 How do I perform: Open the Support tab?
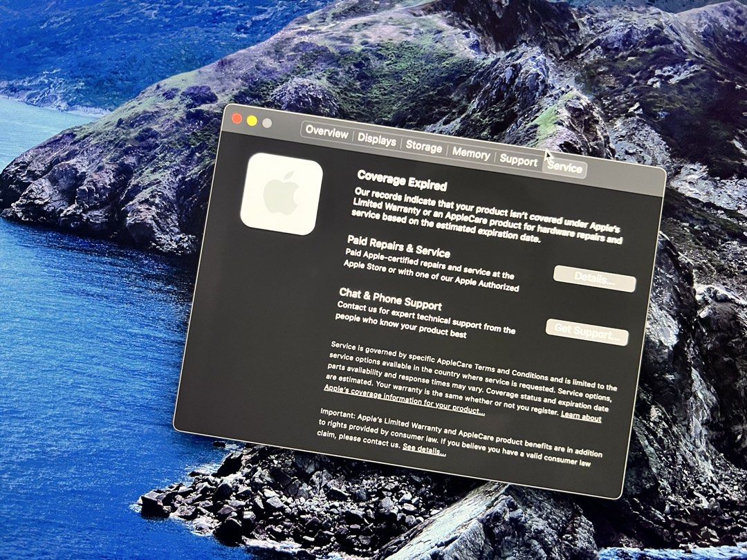tap(518, 161)
